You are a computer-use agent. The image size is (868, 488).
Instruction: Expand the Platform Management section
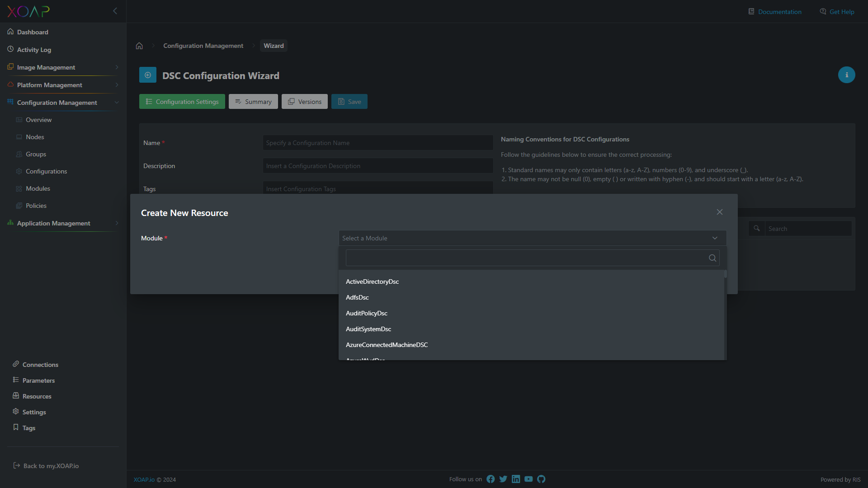[x=63, y=85]
